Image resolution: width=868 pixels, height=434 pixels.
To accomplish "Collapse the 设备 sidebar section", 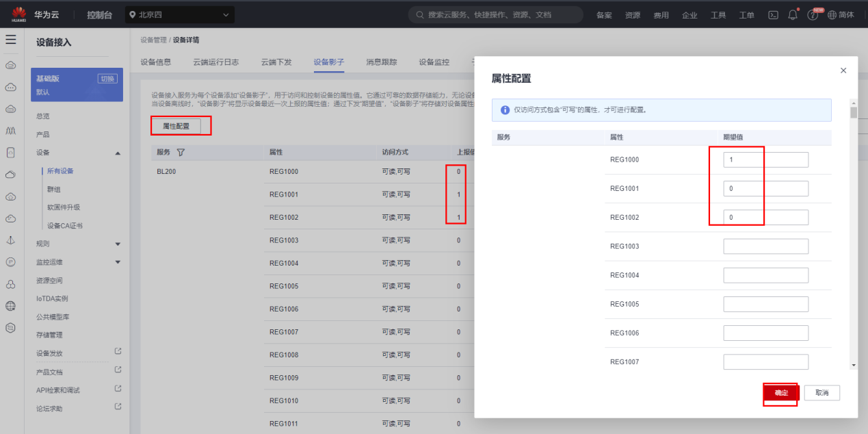I will click(117, 153).
